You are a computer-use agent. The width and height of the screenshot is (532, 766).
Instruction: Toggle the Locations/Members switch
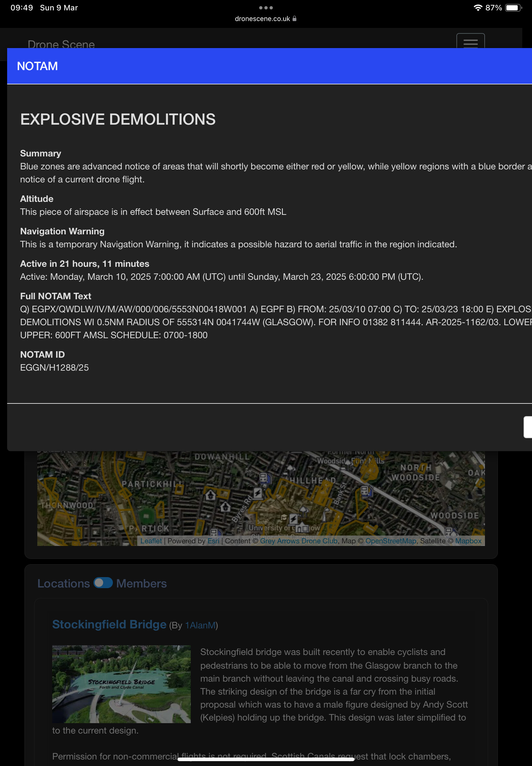[x=103, y=583]
